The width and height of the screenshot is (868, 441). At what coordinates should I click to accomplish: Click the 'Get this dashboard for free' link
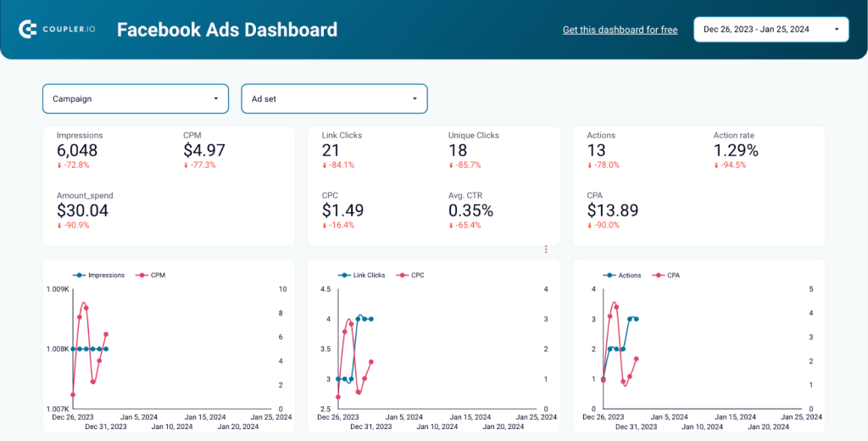620,30
